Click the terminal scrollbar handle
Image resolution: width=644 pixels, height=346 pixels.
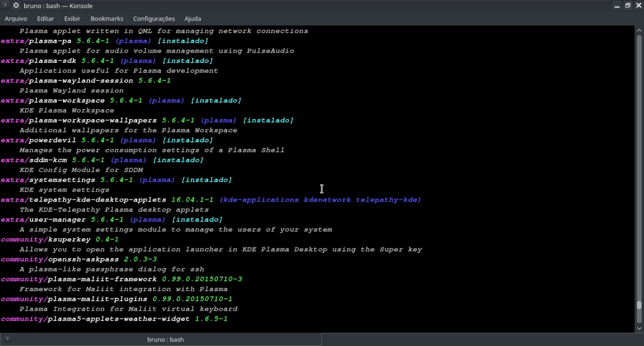(x=639, y=305)
